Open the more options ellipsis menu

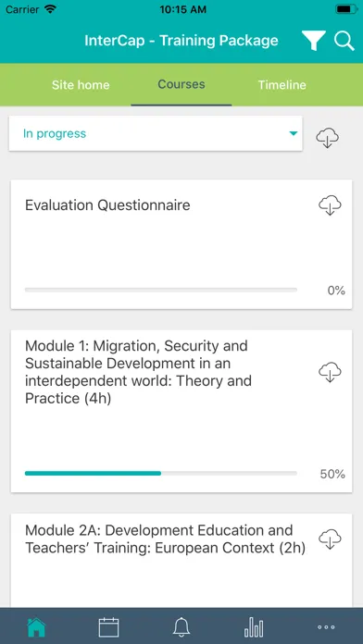pyautogui.click(x=326, y=627)
